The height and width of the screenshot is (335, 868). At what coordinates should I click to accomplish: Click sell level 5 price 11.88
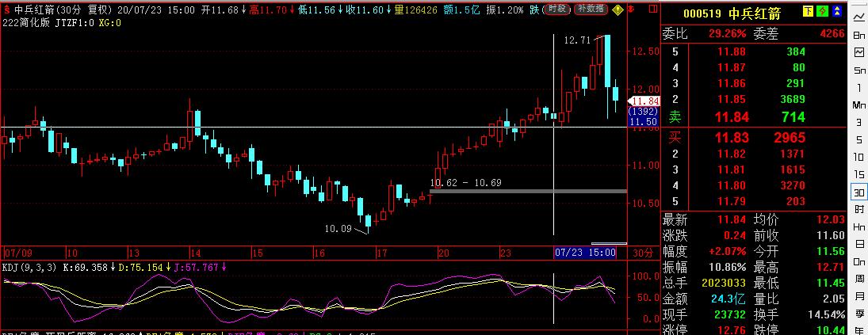tap(732, 52)
